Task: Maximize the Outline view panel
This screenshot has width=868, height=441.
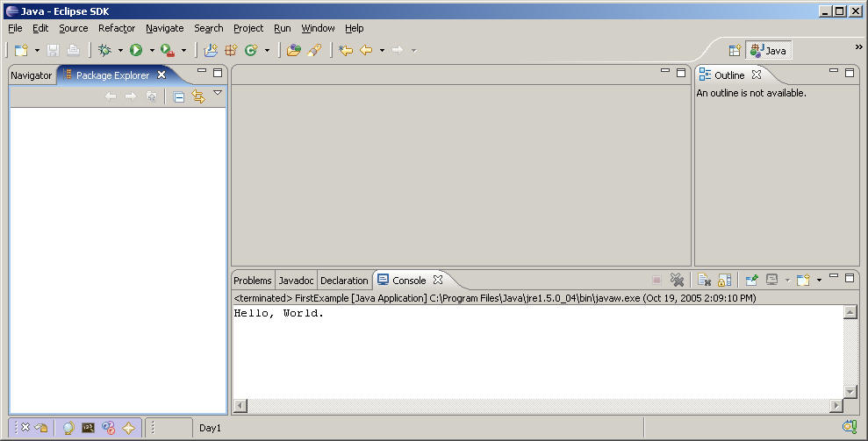Action: click(850, 73)
